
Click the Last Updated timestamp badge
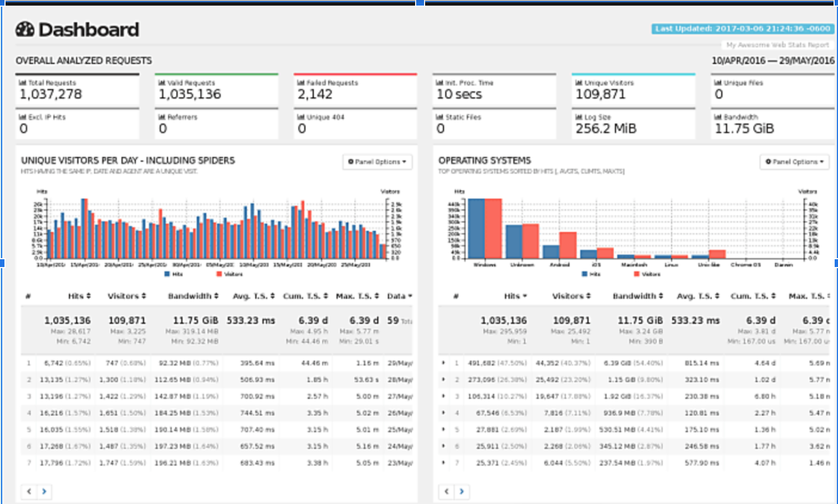click(742, 28)
